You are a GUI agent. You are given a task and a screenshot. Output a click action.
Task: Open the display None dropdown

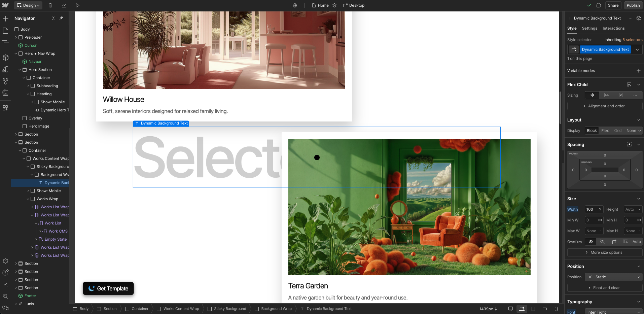[634, 131]
